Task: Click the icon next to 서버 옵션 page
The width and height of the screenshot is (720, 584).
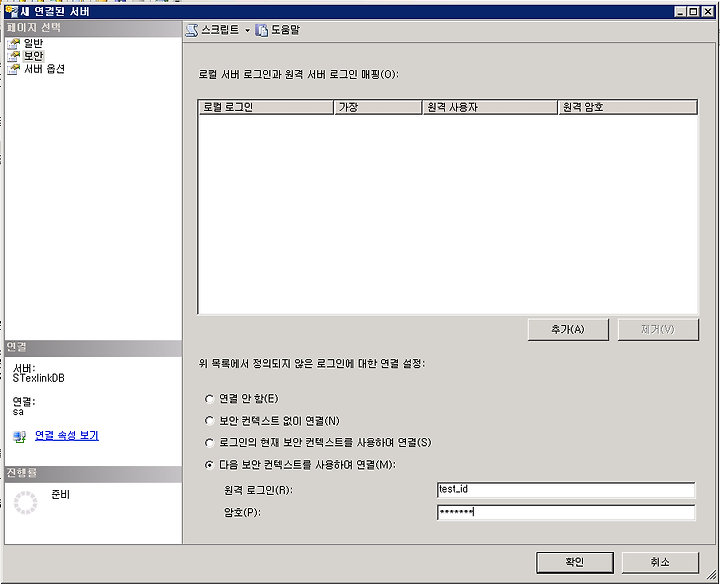Action: point(13,69)
